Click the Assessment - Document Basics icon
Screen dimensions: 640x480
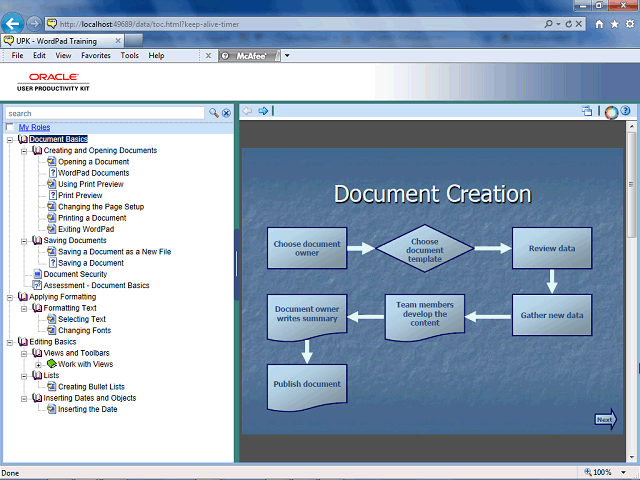click(37, 285)
